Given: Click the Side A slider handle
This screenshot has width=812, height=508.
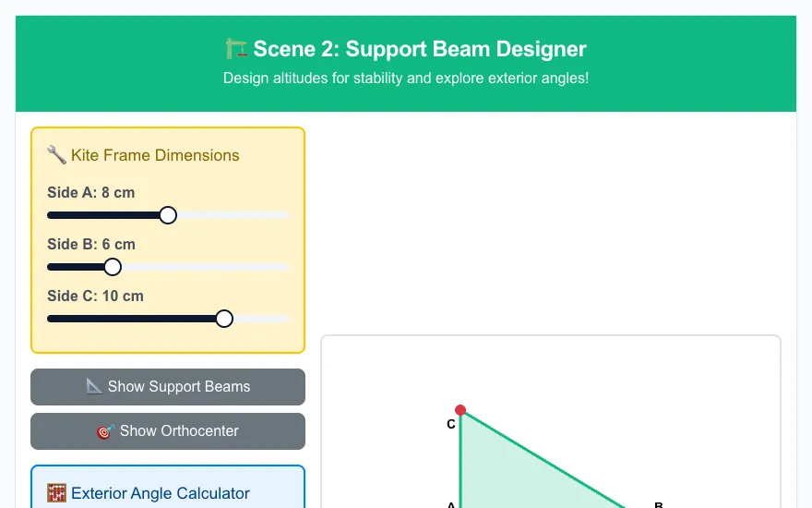Looking at the screenshot, I should point(168,215).
